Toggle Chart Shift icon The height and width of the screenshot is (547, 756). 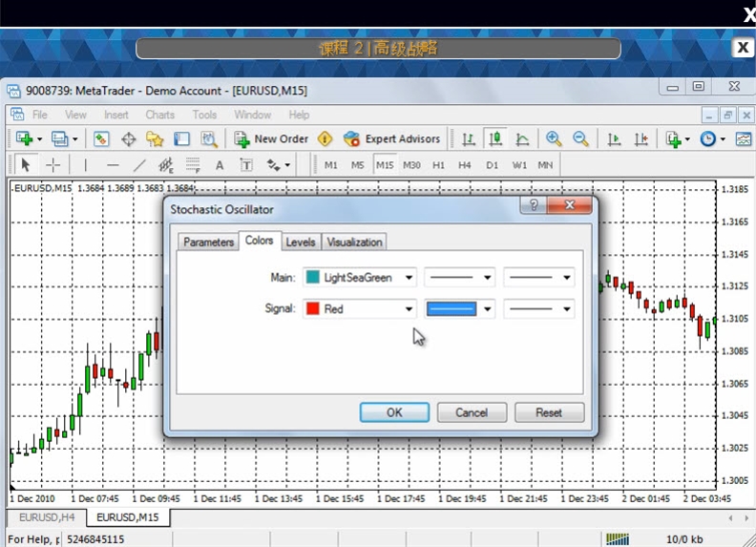point(640,139)
